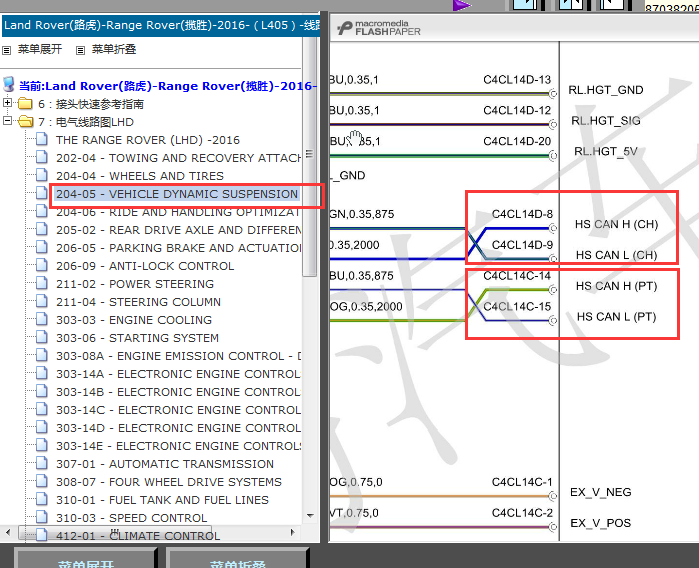Open 204-06 - RIDE AND HANDLING OPTIMIZATION

pyautogui.click(x=178, y=212)
